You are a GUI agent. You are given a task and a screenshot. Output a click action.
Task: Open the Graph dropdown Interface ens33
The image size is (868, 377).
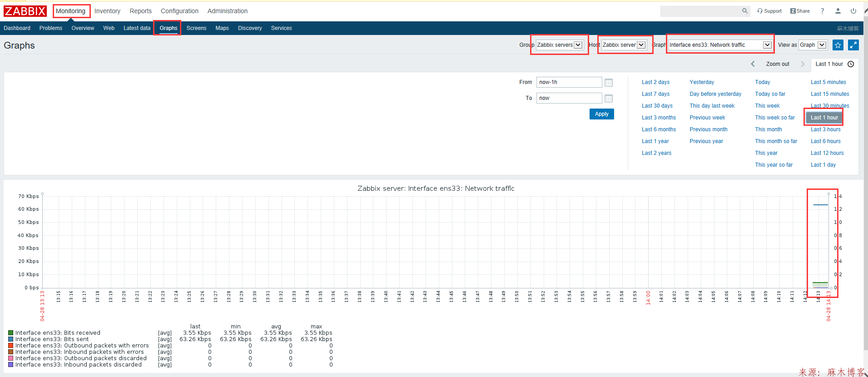[x=720, y=45]
